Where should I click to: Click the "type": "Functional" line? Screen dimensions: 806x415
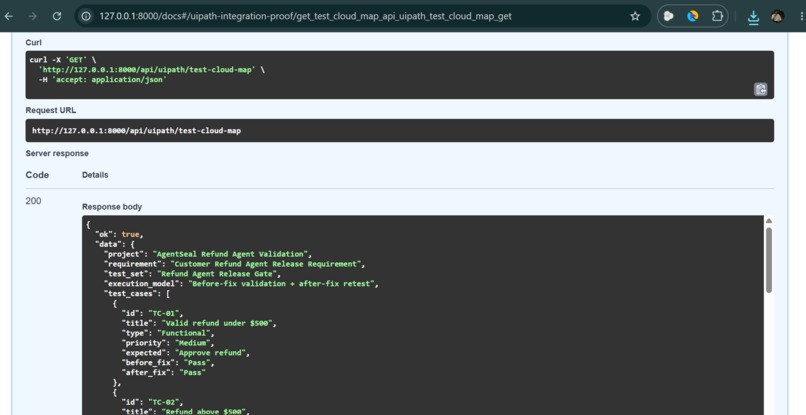tap(168, 333)
